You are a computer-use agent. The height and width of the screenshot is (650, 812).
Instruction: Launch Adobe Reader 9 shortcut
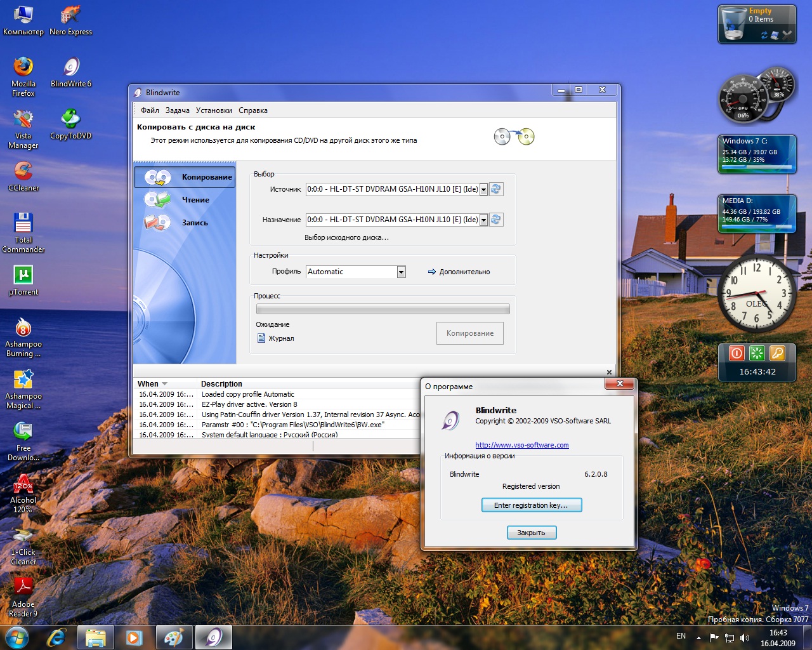pyautogui.click(x=23, y=597)
